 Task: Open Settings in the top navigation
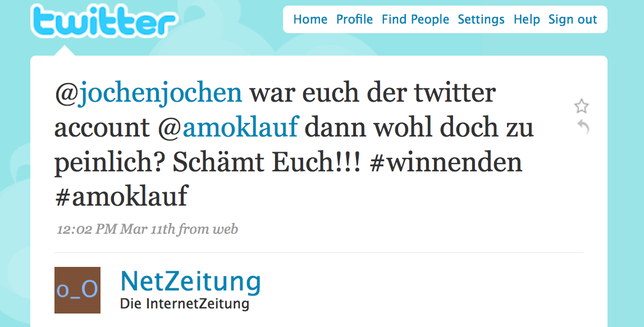click(481, 19)
